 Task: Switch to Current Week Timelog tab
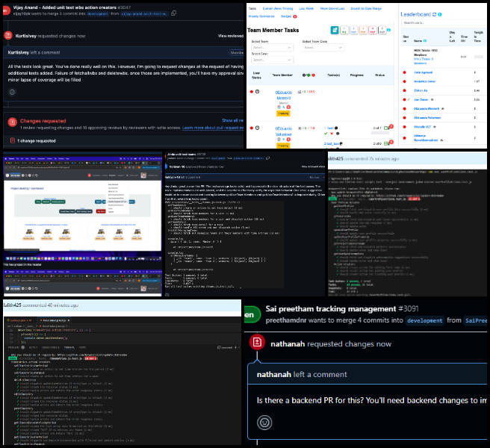278,8
